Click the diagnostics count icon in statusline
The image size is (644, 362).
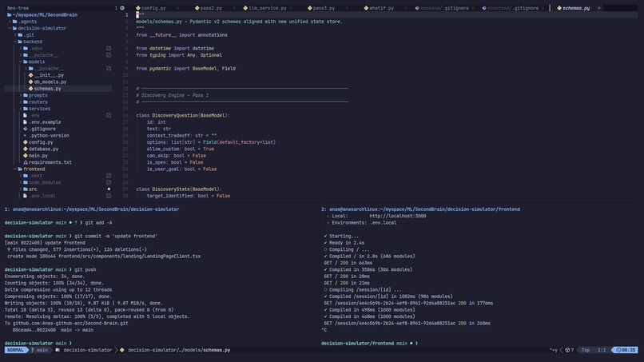click(567, 350)
